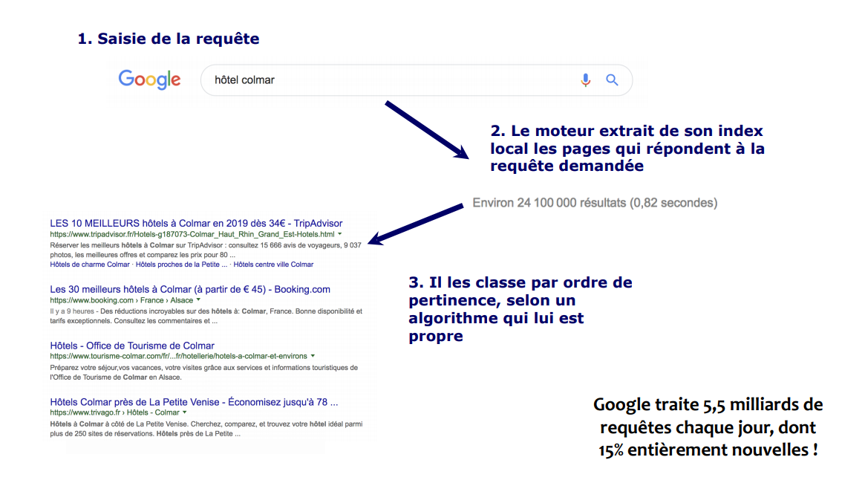Click inside the search query field
This screenshot has height=486, width=868.
coord(334,80)
